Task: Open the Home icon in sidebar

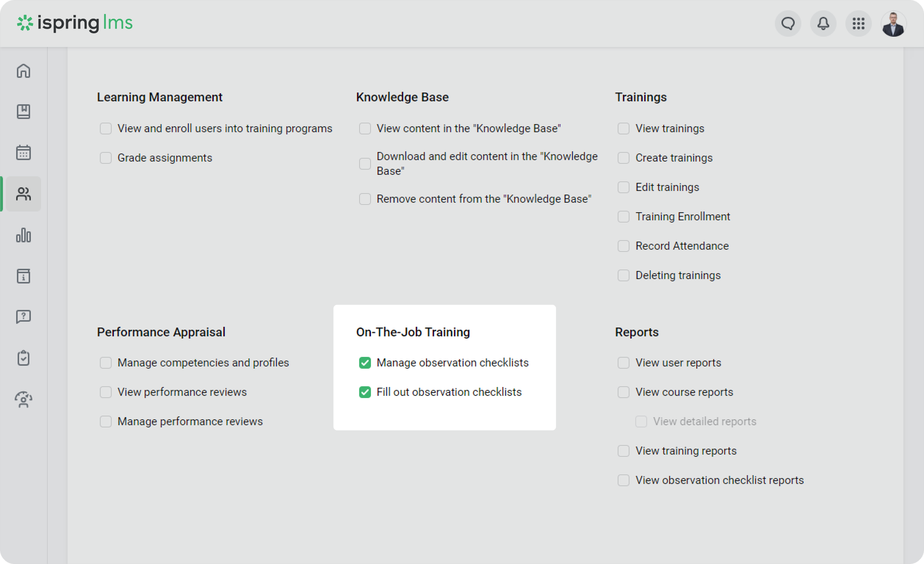Action: (23, 71)
